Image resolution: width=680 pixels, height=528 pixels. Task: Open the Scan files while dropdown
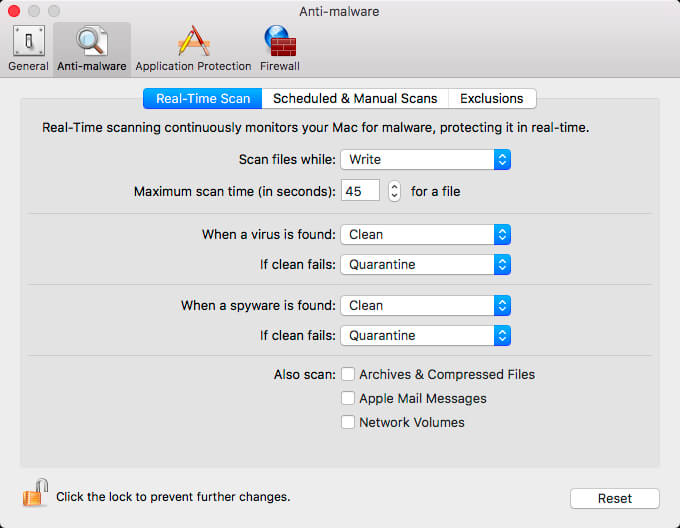[x=425, y=159]
